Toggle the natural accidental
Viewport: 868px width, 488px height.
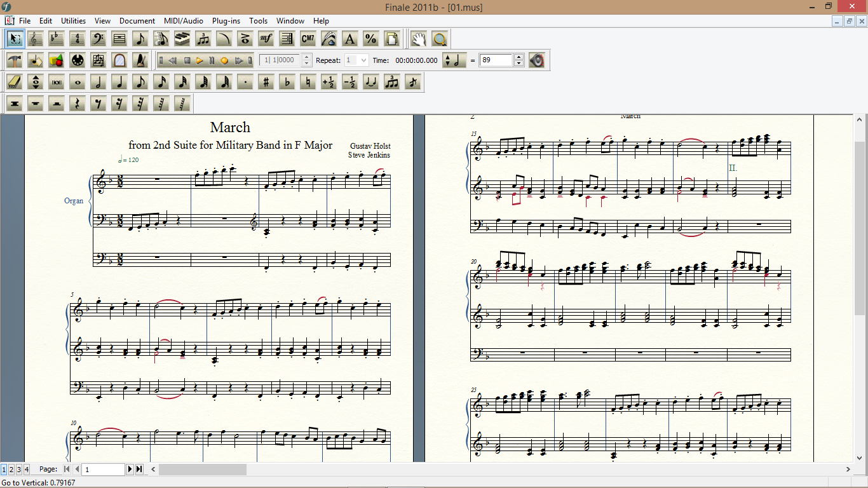[308, 82]
